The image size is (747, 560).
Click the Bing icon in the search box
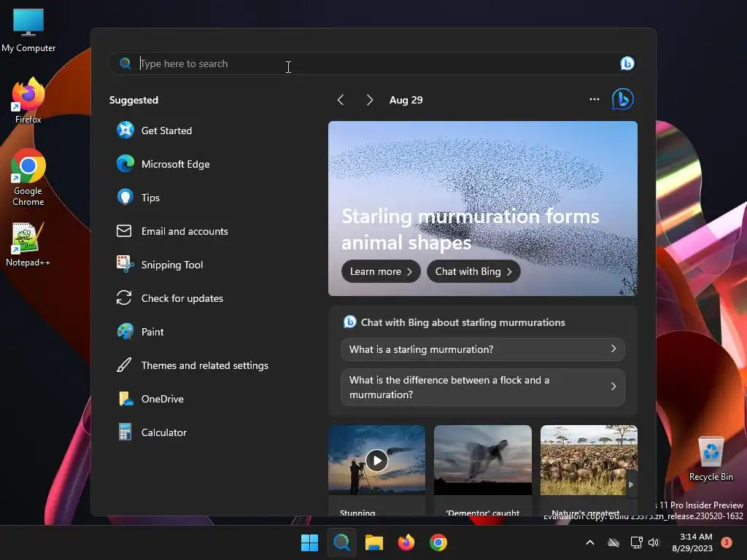tap(627, 63)
